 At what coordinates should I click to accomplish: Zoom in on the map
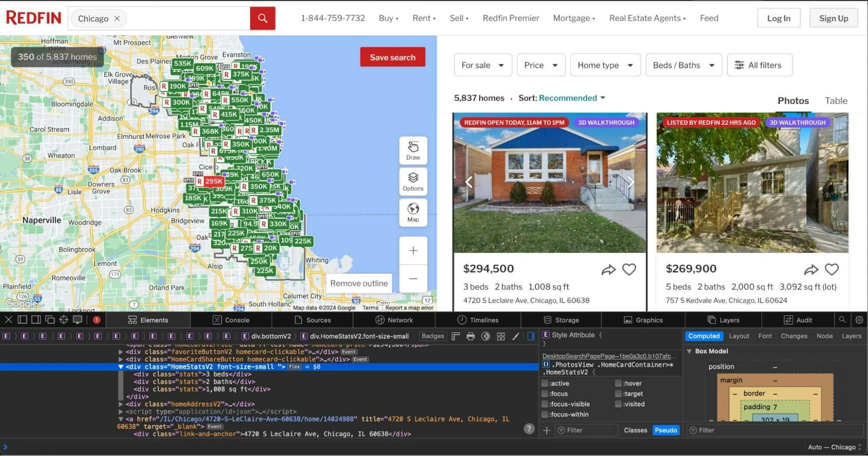pos(413,251)
